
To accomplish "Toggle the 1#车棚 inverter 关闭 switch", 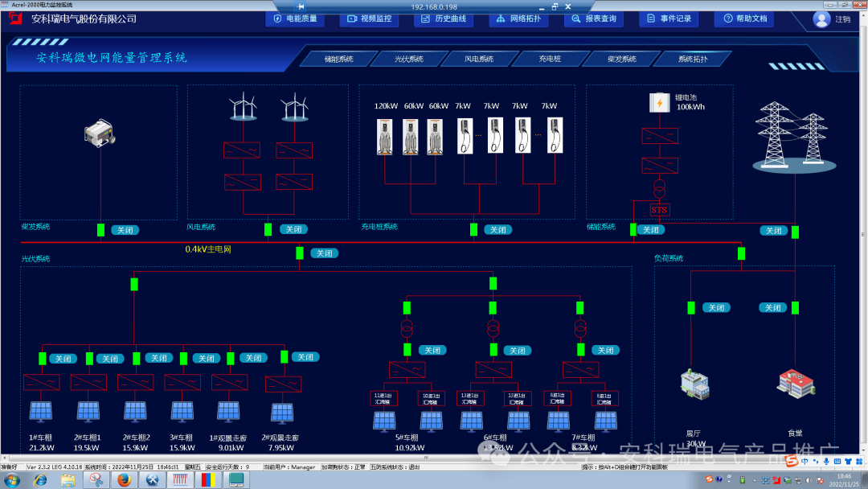I will [63, 358].
